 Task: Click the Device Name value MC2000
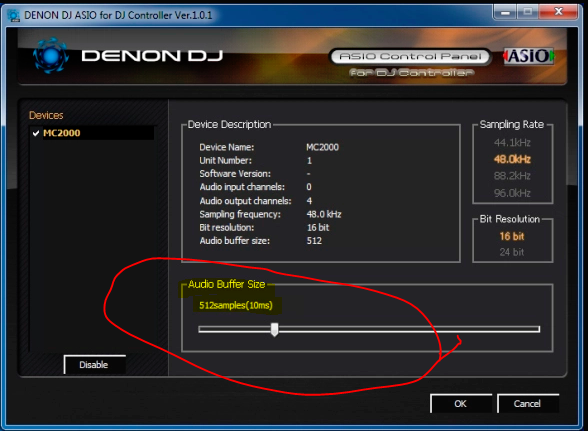coord(322,147)
